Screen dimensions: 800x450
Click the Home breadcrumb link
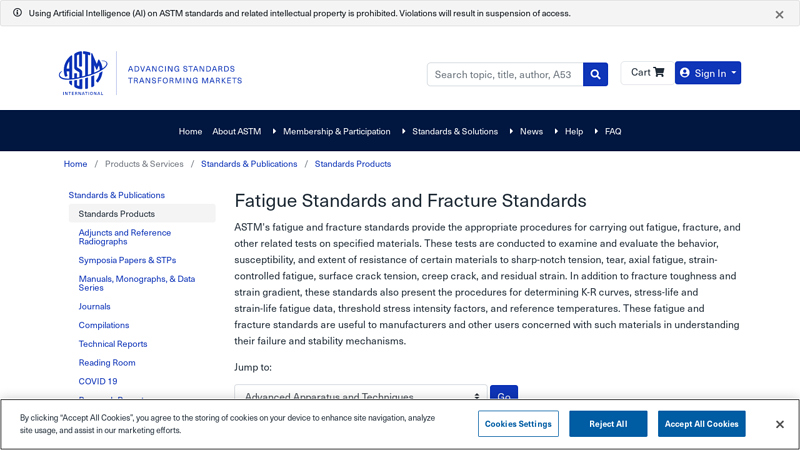[x=75, y=164]
